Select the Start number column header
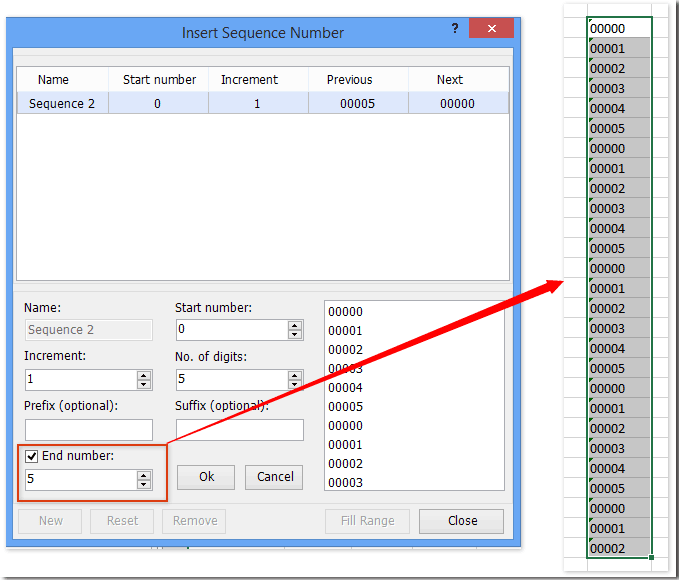Screen dimensions: 679x580 point(158,80)
